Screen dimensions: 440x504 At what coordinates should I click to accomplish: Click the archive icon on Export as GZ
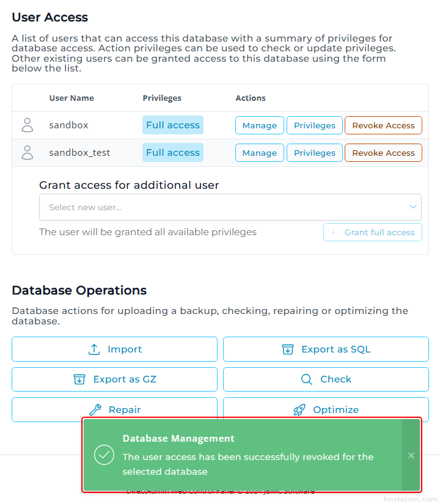(x=79, y=379)
